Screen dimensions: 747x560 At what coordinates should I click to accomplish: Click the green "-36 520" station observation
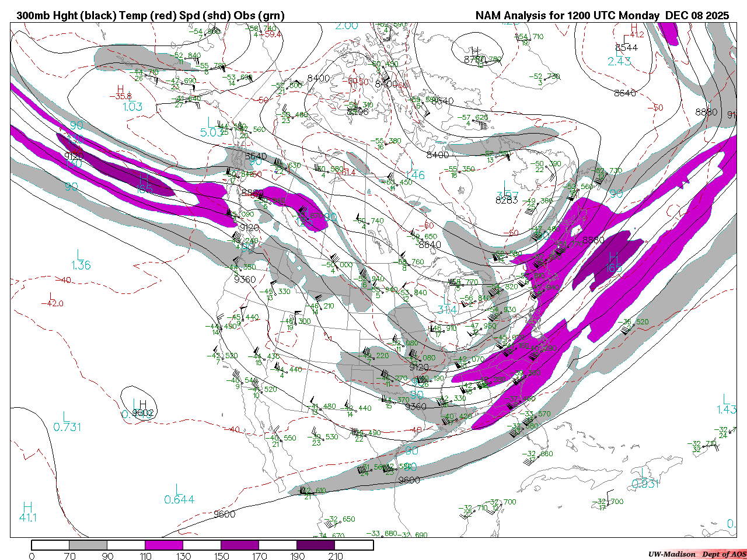(633, 322)
